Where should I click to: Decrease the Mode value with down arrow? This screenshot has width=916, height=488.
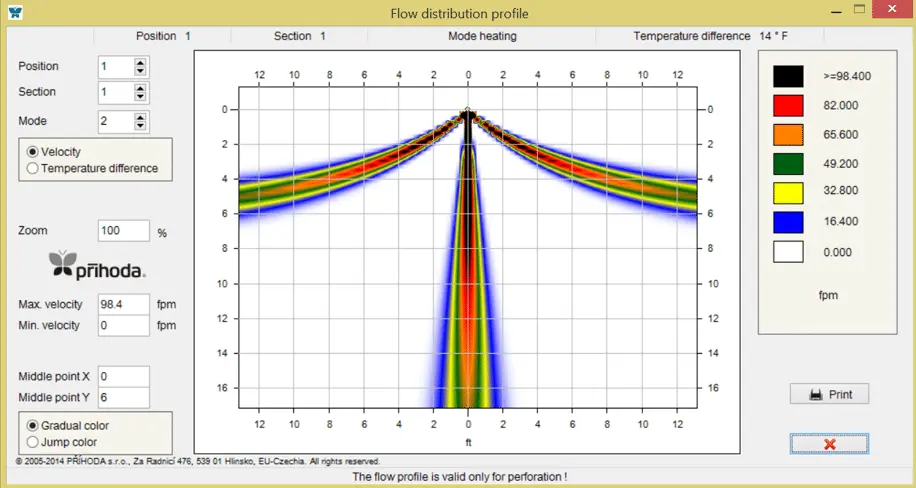pos(140,126)
